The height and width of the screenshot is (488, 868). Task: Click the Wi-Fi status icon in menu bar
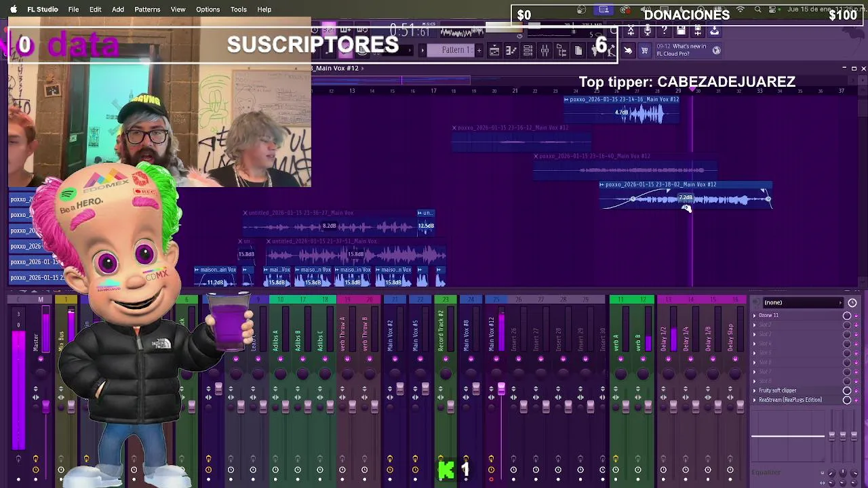(741, 9)
